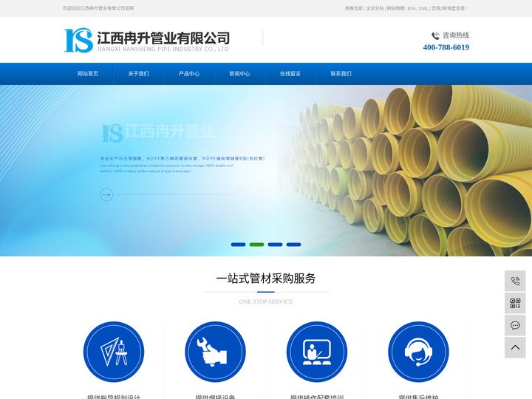Select the third banner slide indicator

275,245
